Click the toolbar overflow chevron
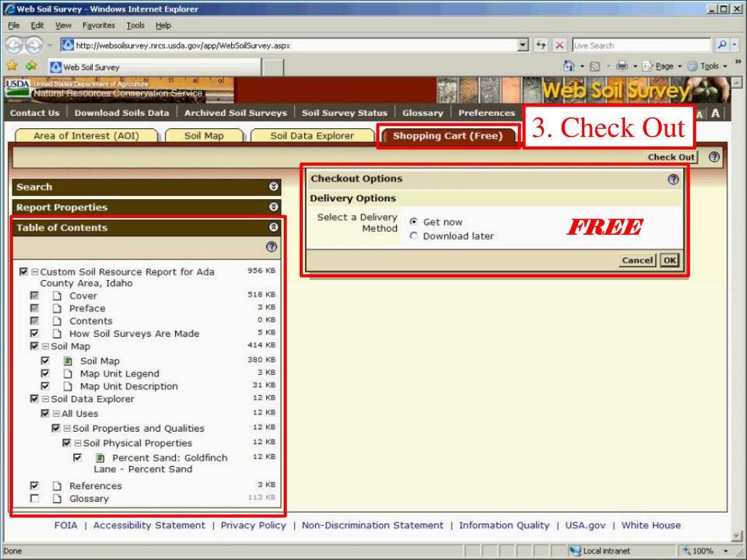The image size is (747, 560). point(738,62)
